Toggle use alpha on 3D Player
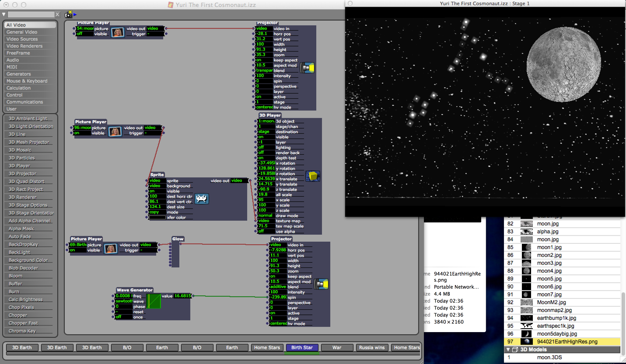Image resolution: width=626 pixels, height=364 pixels. pyautogui.click(x=266, y=231)
